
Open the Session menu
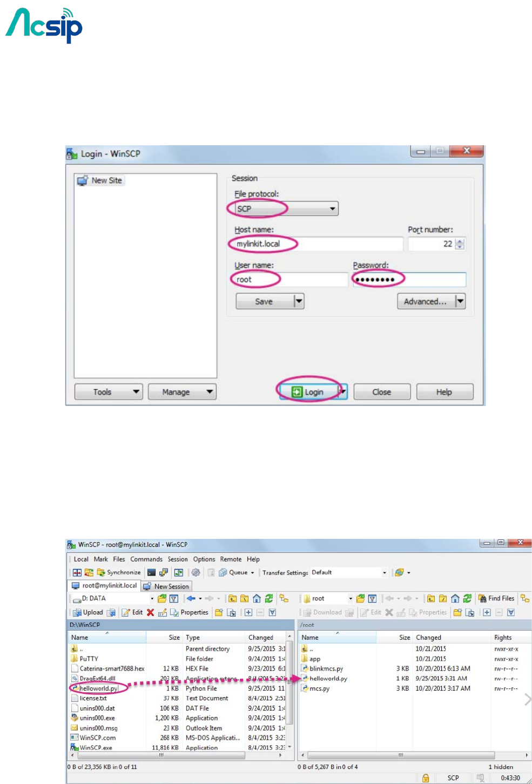(x=178, y=559)
